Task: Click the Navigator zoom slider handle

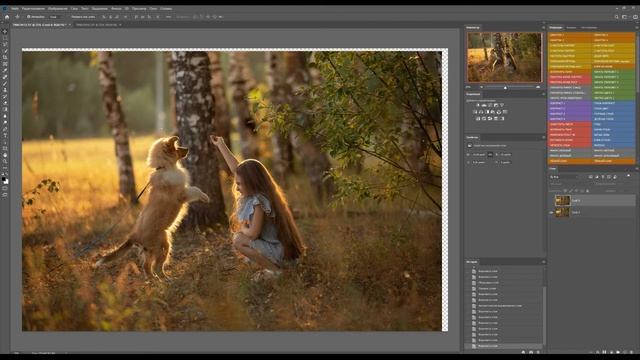Action: [505, 87]
